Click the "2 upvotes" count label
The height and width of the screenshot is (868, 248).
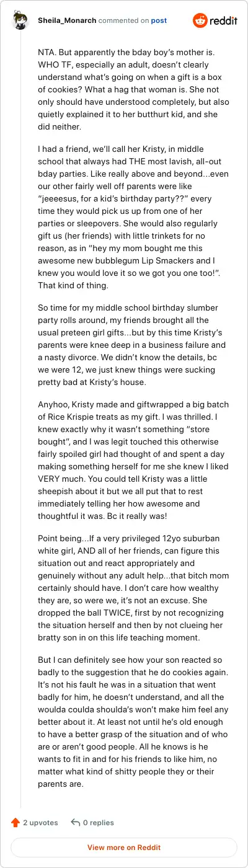(x=40, y=823)
